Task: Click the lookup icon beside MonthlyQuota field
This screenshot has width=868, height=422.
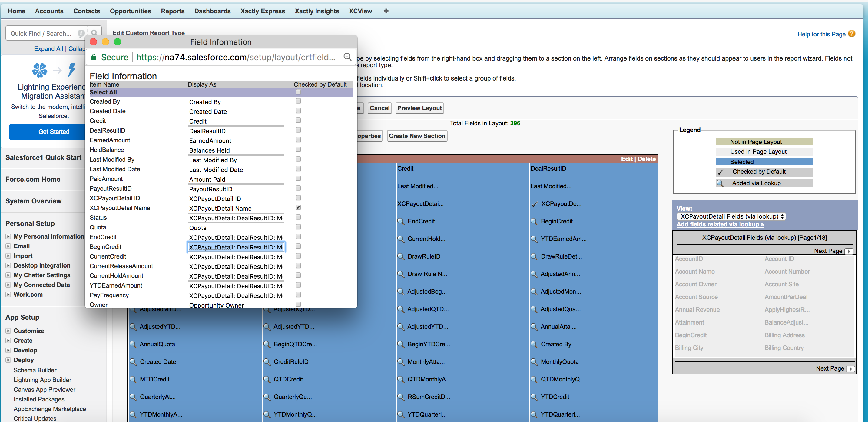Action: point(535,362)
